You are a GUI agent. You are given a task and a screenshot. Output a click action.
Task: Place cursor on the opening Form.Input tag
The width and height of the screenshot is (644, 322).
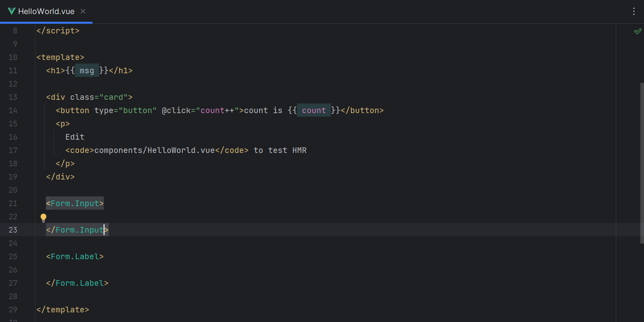(x=75, y=203)
